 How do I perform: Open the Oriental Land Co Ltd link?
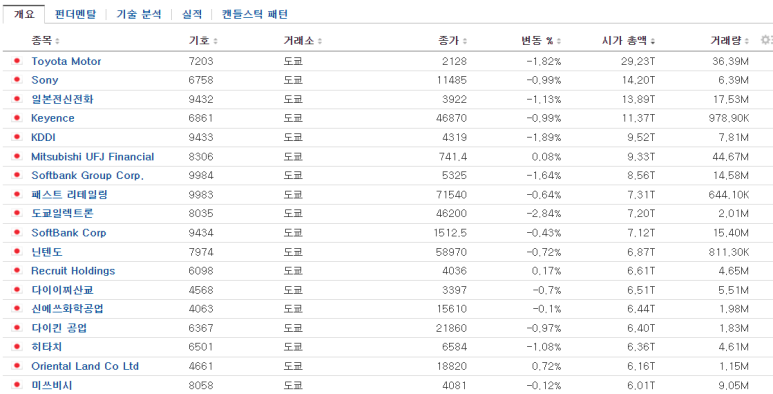(85, 366)
